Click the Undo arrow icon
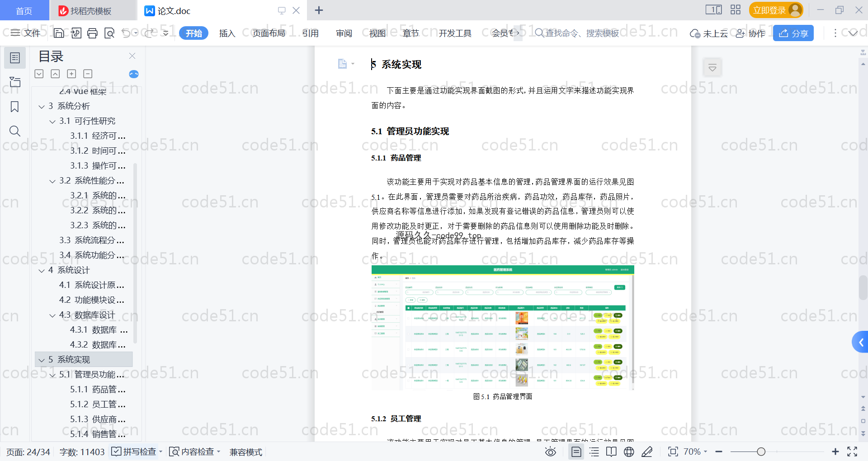This screenshot has height=461, width=868. [126, 33]
